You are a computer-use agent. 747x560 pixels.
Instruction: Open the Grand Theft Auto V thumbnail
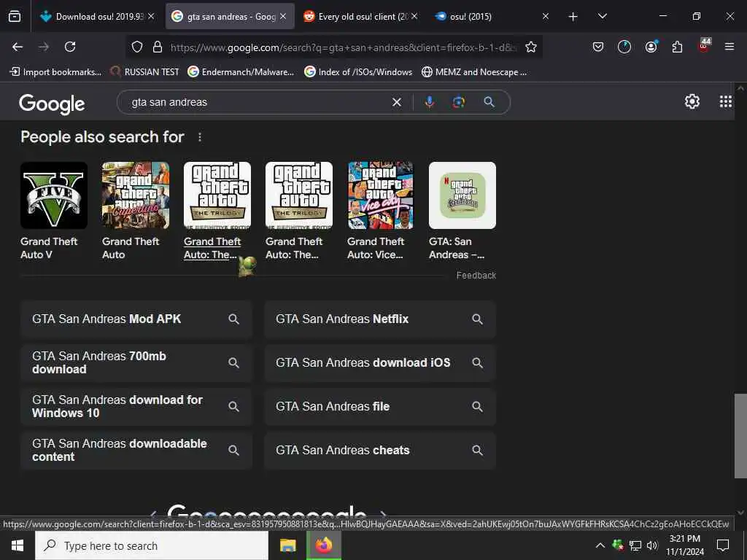(54, 195)
